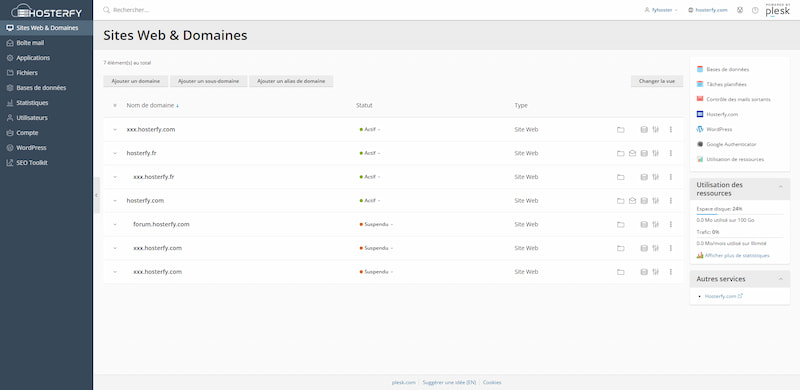Open three-dot menu for Actif xxx.hosterfy.com

click(671, 130)
